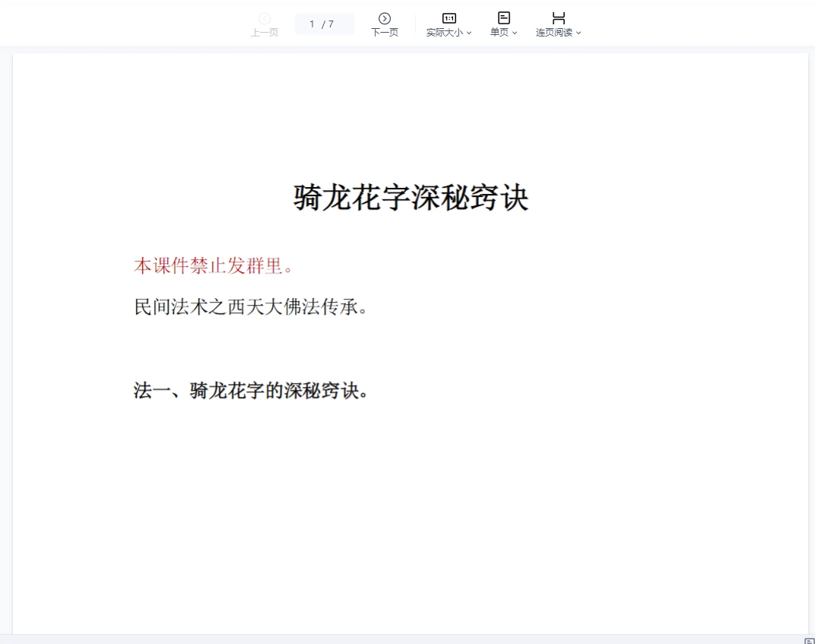This screenshot has height=644, width=815.
Task: Open the 实际大小 zoom dropdown
Action: [468, 33]
